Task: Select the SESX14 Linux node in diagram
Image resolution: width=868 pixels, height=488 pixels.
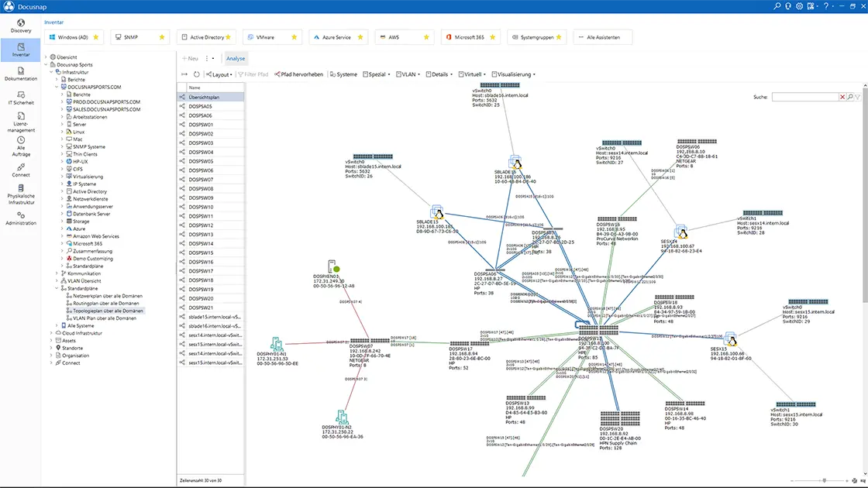Action: point(681,232)
